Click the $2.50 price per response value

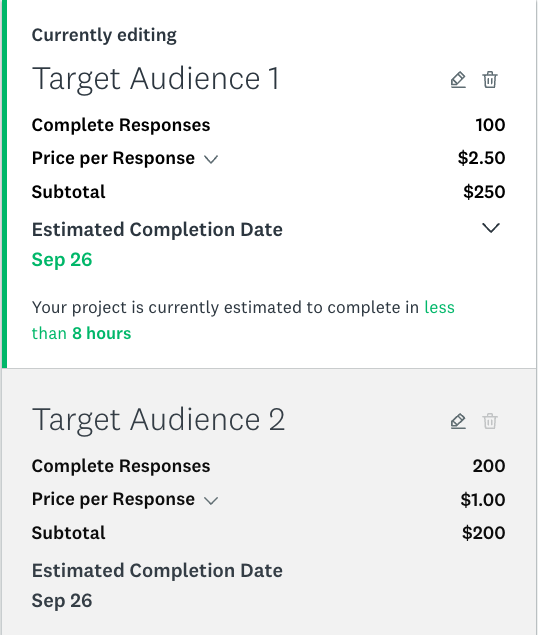tap(482, 158)
